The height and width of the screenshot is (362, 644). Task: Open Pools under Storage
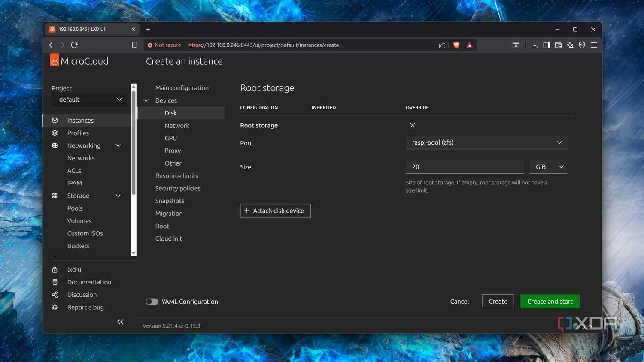pyautogui.click(x=75, y=208)
